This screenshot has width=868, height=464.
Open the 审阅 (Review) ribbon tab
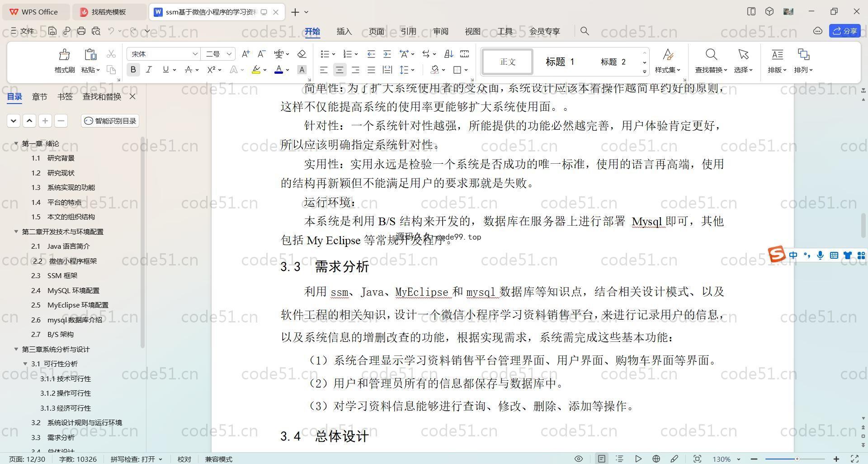(440, 31)
